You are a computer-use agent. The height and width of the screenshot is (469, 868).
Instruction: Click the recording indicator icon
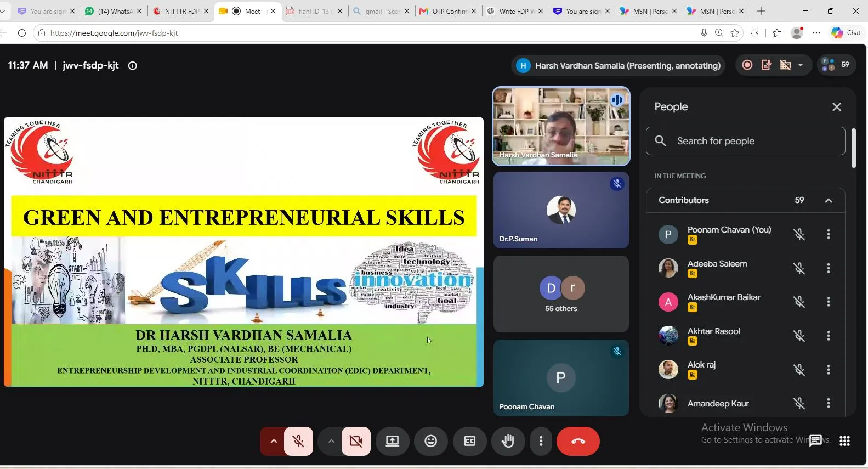747,65
